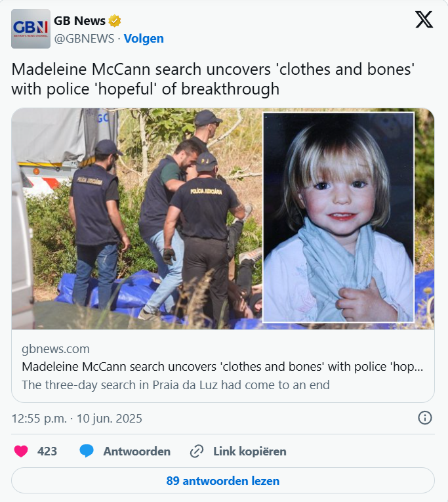This screenshot has width=448, height=502.
Task: Open 89 antwoorden lezen button
Action: coord(223,480)
